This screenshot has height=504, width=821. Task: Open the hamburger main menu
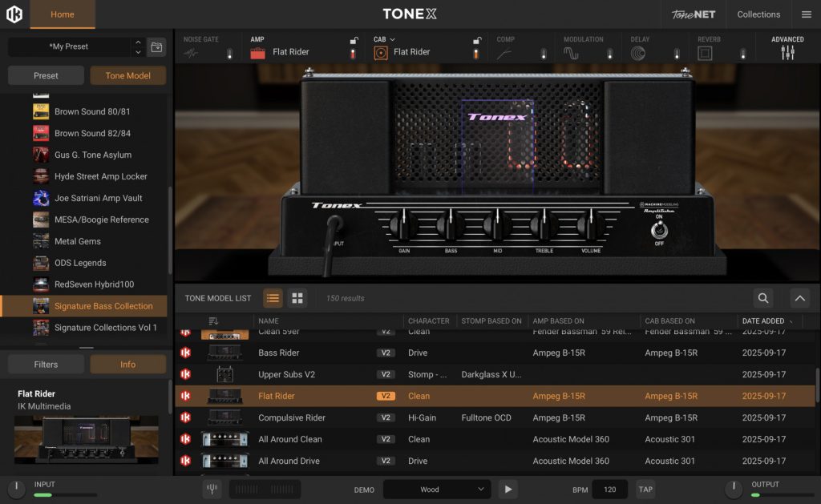coord(807,14)
